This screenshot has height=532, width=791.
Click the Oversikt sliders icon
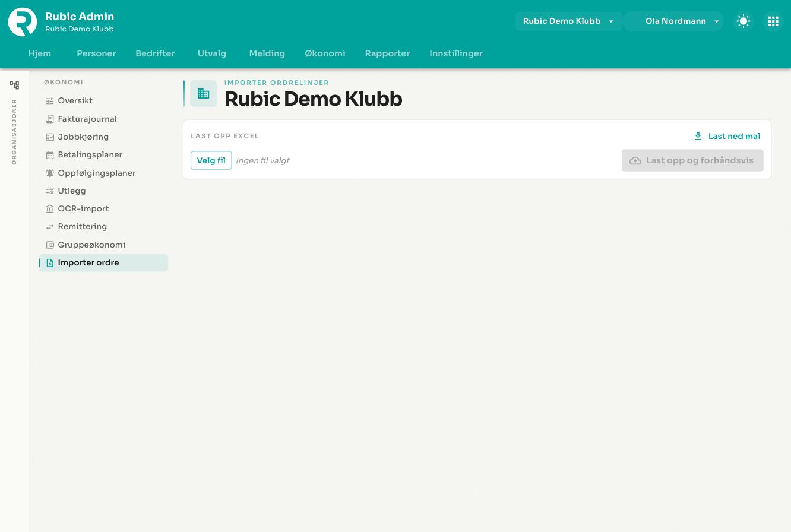click(50, 101)
